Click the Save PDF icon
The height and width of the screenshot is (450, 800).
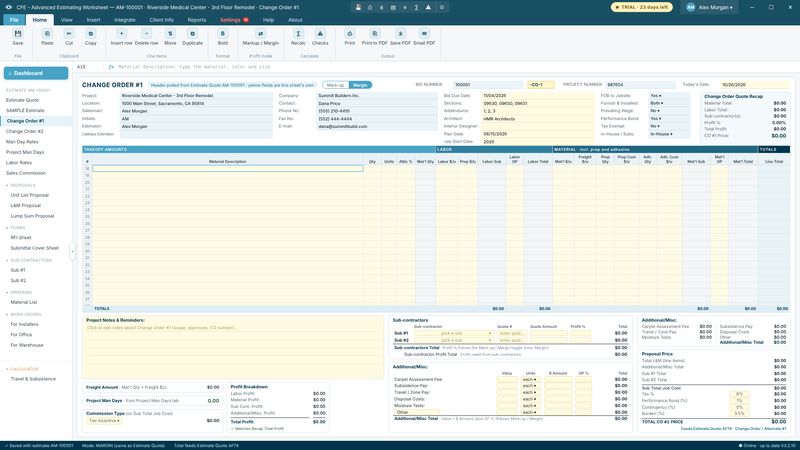400,34
